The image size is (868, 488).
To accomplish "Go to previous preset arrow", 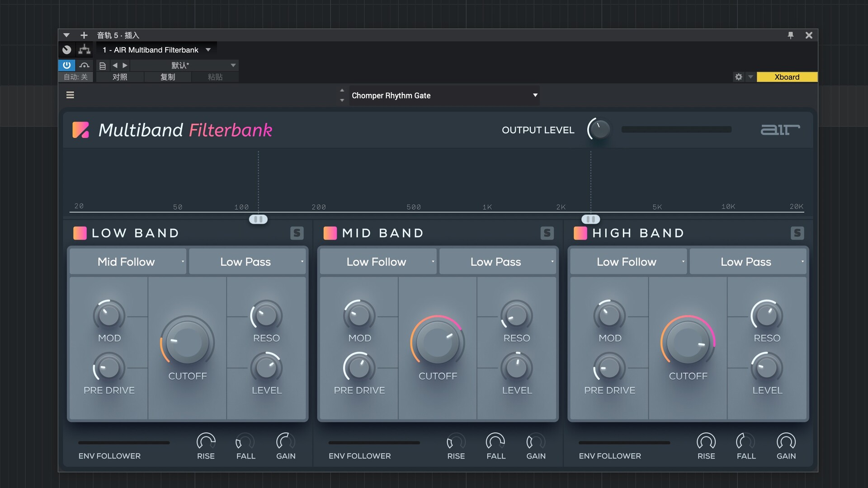I will click(115, 66).
